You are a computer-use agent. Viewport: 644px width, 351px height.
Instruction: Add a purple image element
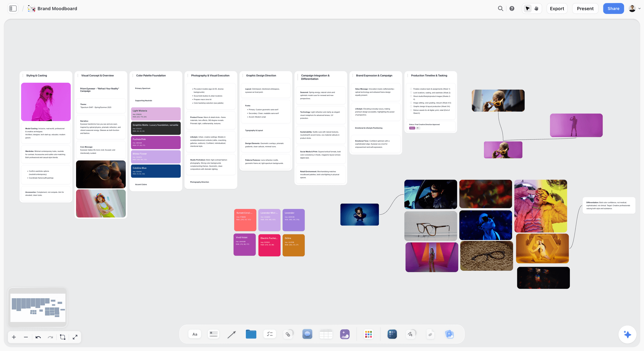point(345,334)
